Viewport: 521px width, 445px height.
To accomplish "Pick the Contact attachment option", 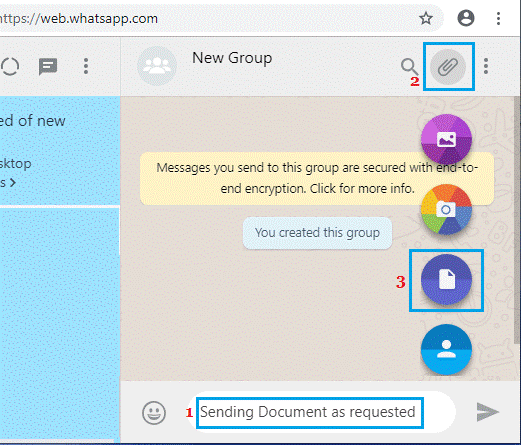I will (x=446, y=349).
